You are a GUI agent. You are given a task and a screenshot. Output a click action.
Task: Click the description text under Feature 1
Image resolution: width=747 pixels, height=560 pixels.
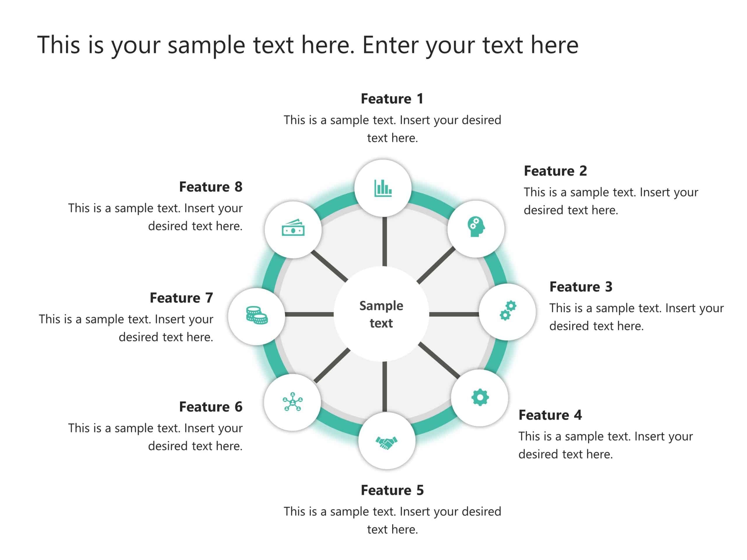click(392, 129)
